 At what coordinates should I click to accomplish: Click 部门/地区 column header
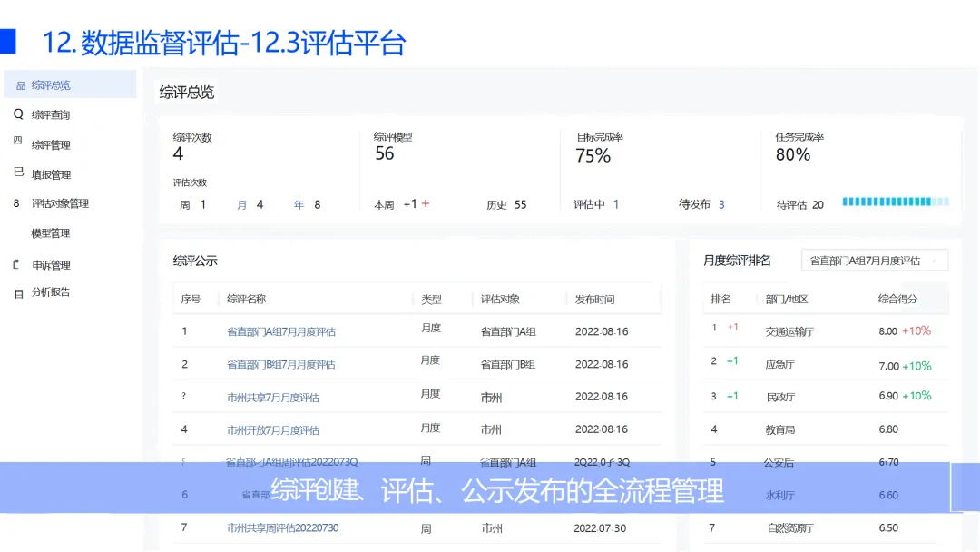787,300
